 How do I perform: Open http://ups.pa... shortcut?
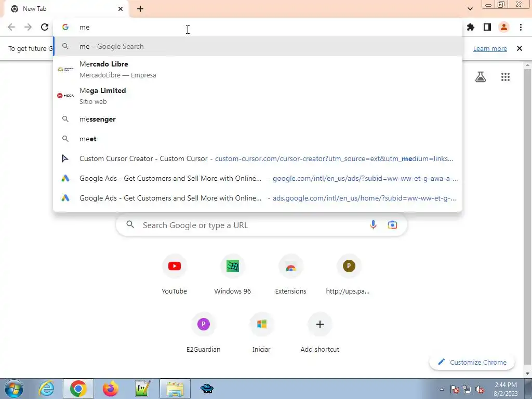(348, 274)
